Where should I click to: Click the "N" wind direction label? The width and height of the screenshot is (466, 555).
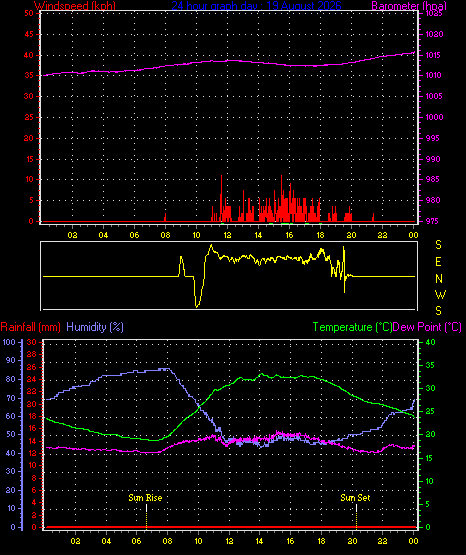point(439,279)
